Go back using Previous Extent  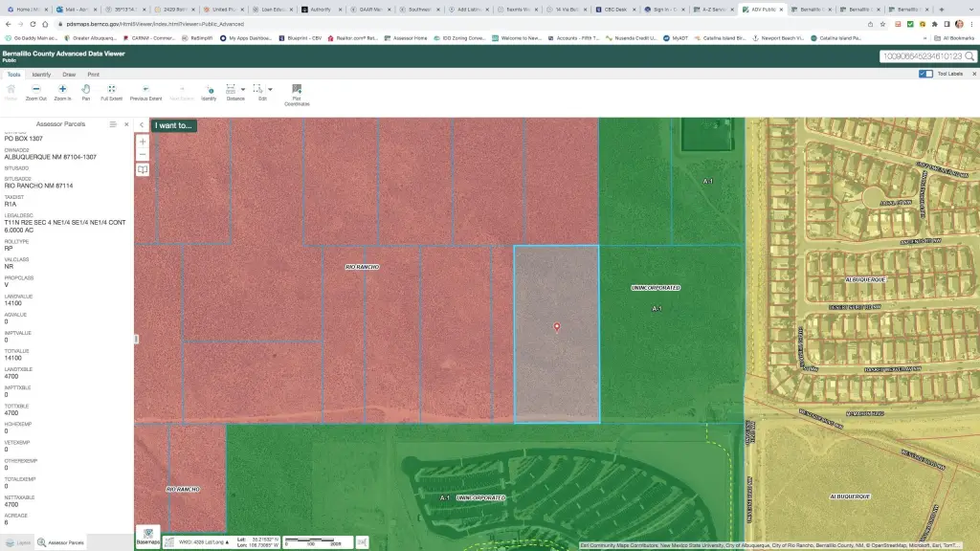pos(145,91)
